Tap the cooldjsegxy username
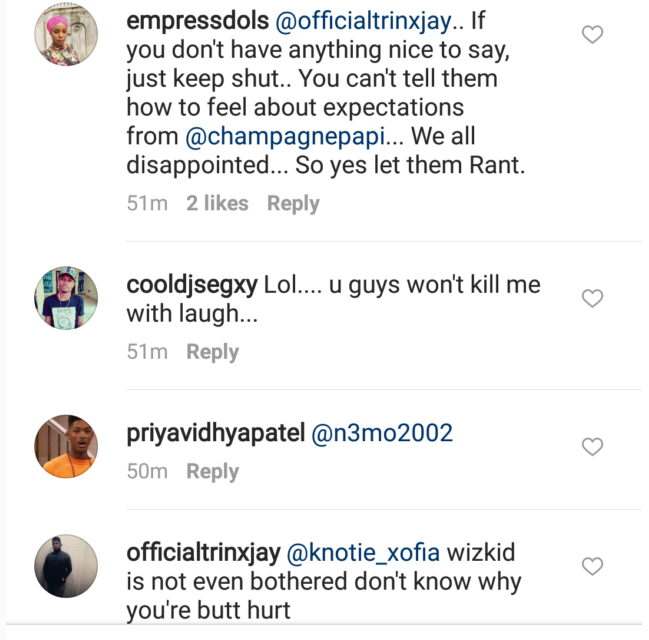 coord(192,285)
